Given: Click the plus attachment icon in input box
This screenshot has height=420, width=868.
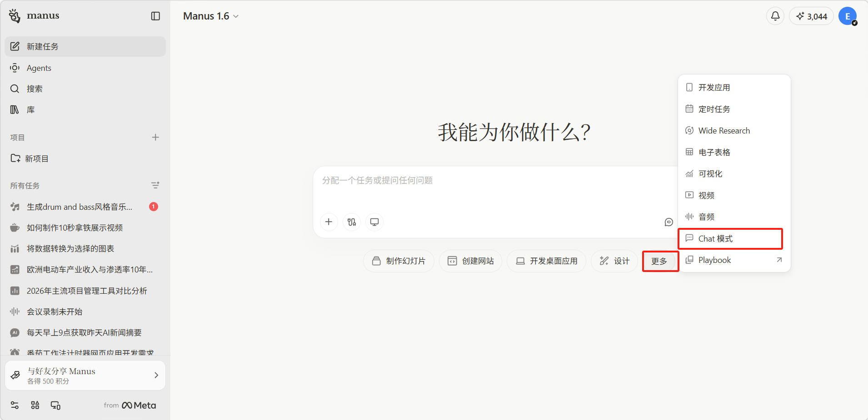Looking at the screenshot, I should pos(329,222).
